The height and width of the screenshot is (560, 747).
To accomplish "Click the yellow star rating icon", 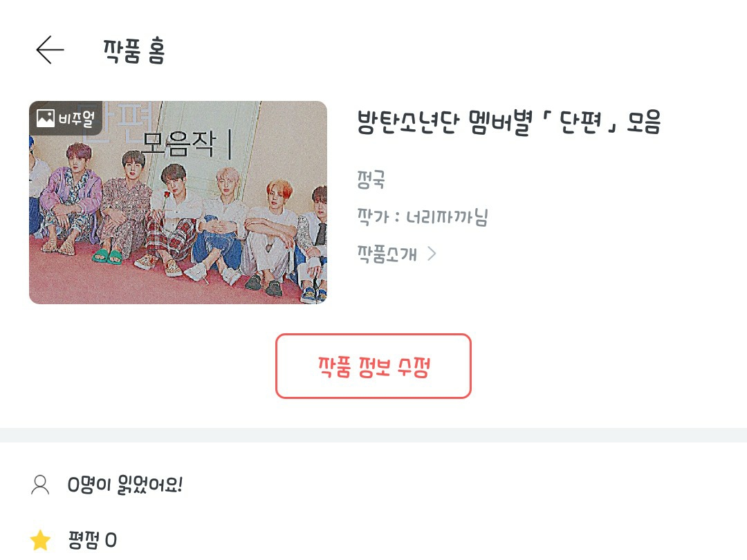I will pyautogui.click(x=40, y=540).
